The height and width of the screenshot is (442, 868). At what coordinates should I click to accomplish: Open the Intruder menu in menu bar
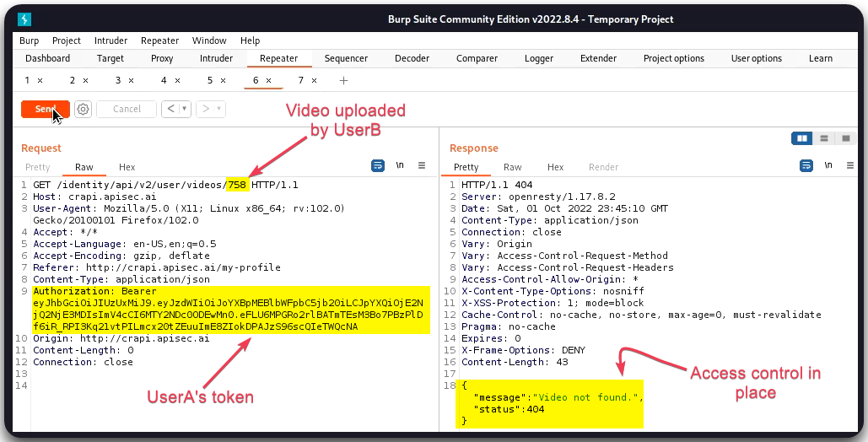[111, 40]
